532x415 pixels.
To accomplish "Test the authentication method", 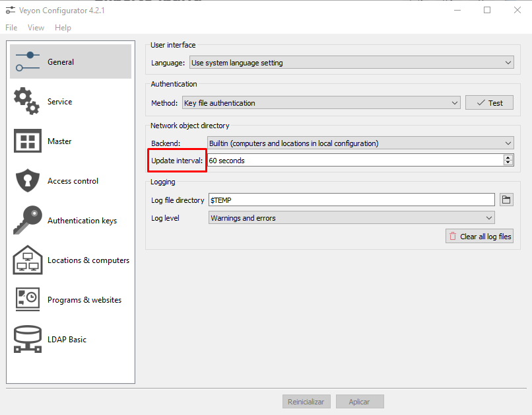I will click(x=489, y=102).
